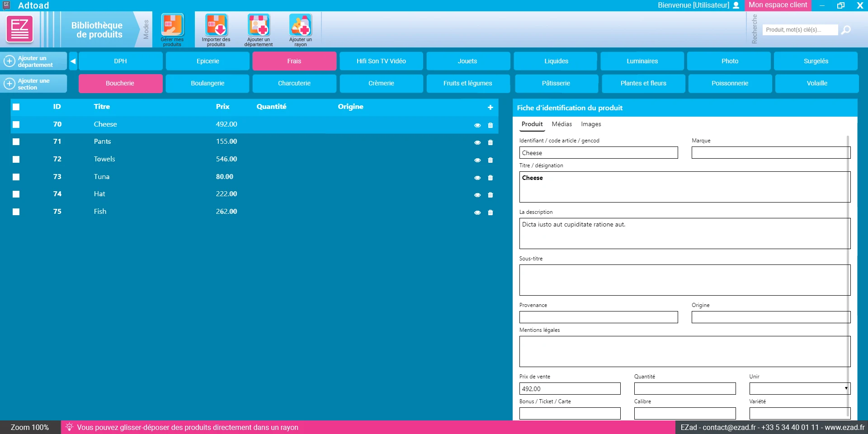
Task: Switch to the Médias tab
Action: click(561, 124)
